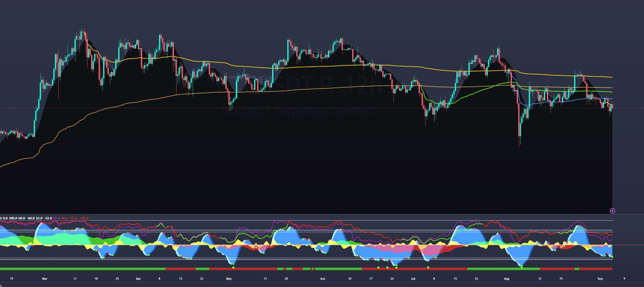Viewport: 644px width, 287px height.
Task: Click the Apr label on time axis
Action: pos(138,279)
